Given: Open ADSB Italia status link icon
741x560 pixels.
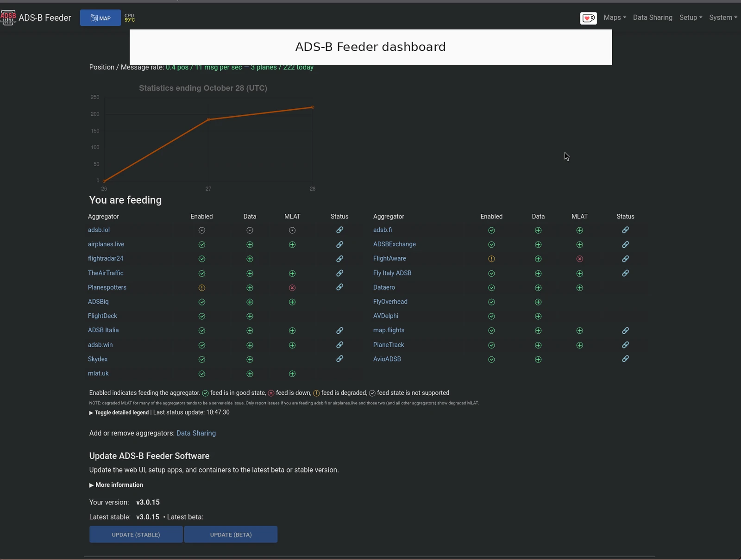Looking at the screenshot, I should (339, 330).
